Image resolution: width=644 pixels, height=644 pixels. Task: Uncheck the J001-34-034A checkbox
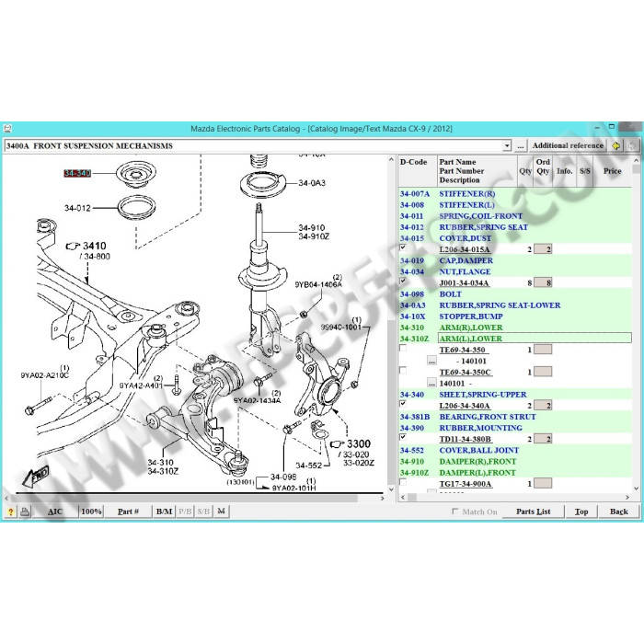click(403, 281)
